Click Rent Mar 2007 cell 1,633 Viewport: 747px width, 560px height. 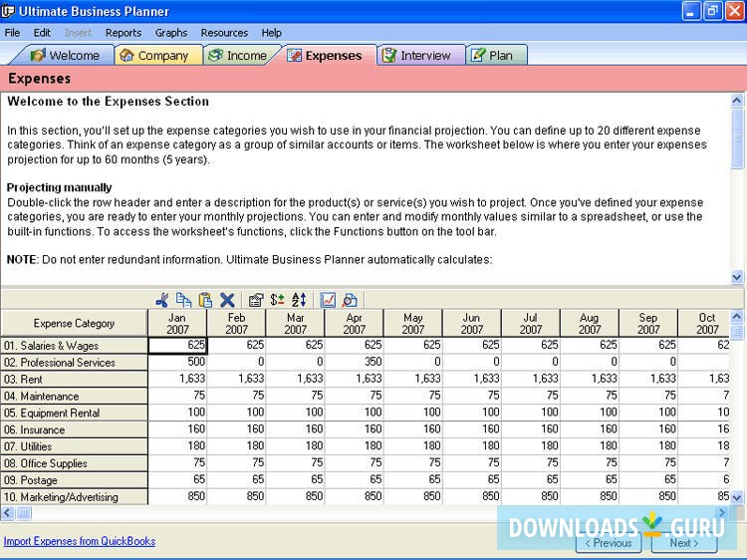[x=296, y=379]
